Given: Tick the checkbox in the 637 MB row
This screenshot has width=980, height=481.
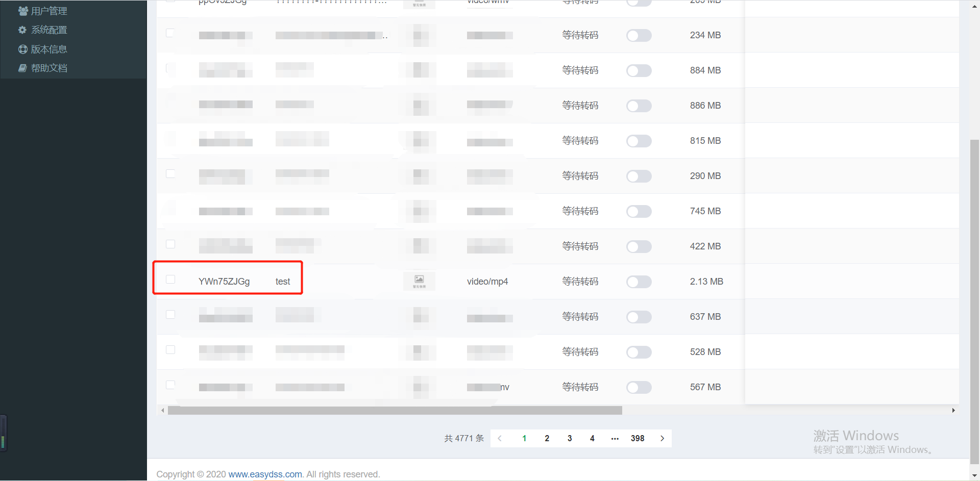Looking at the screenshot, I should pos(170,315).
